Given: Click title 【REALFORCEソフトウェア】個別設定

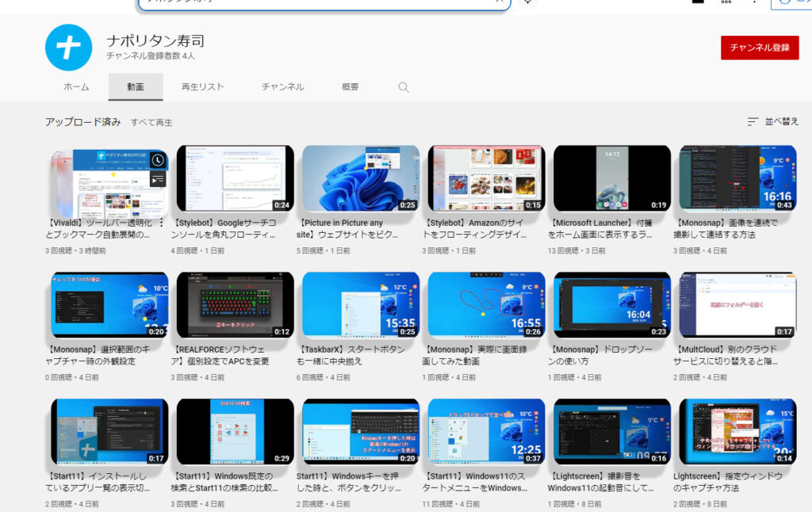Looking at the screenshot, I should click(220, 355).
